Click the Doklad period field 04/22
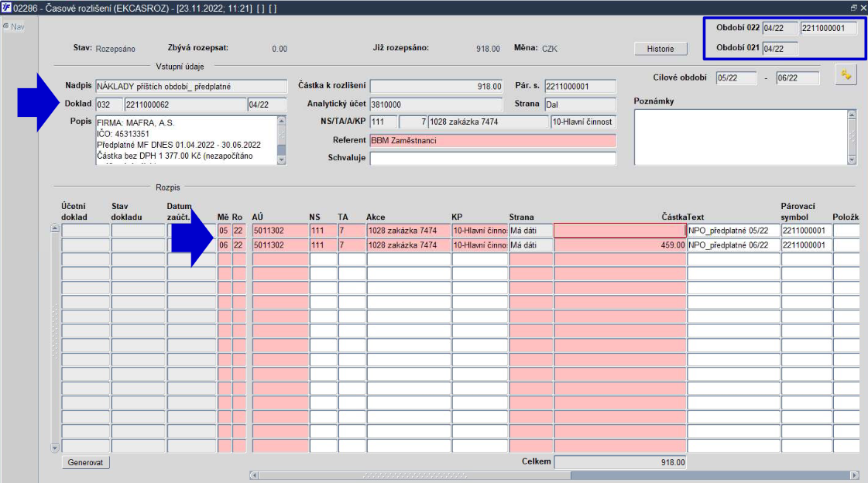 click(267, 104)
